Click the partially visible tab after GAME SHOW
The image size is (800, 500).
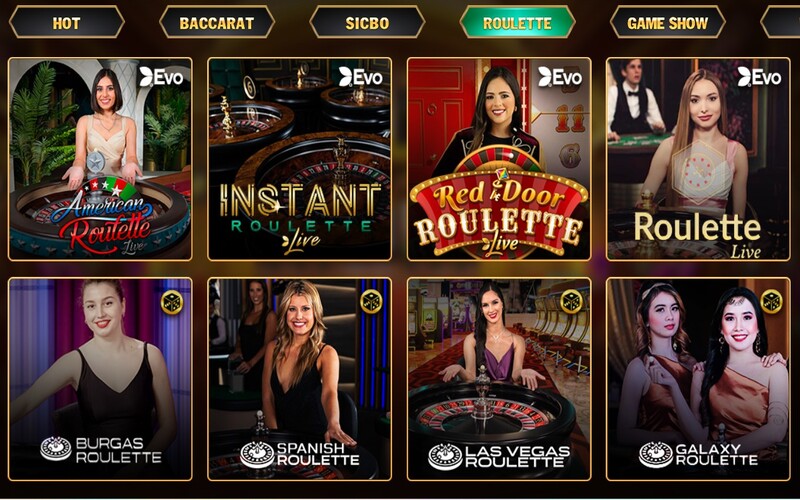781,23
